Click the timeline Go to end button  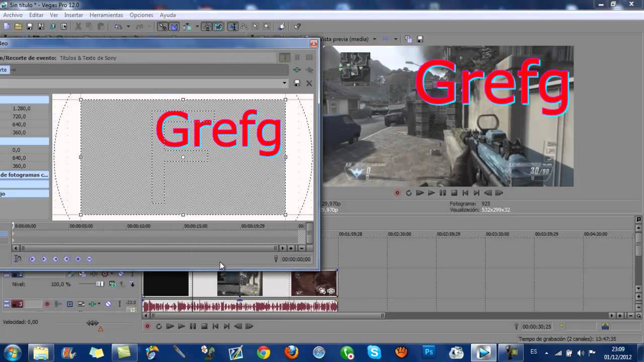pyautogui.click(x=226, y=326)
